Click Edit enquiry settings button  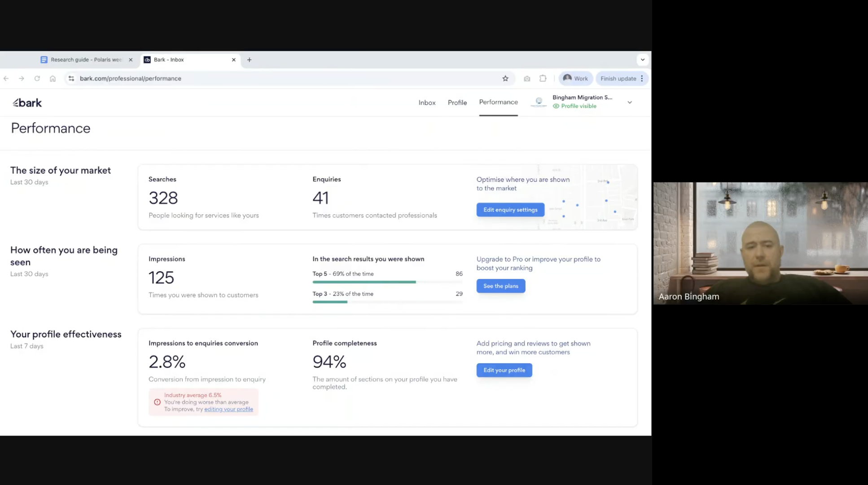510,210
